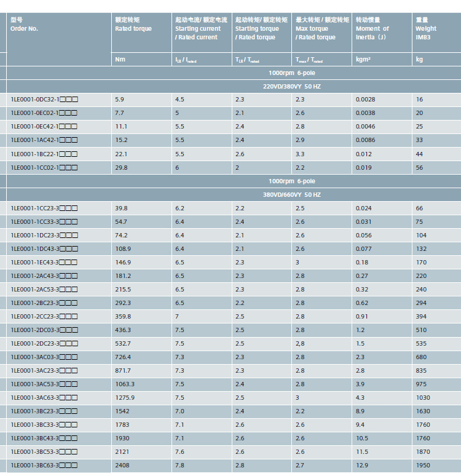The image size is (461, 476).
Task: Click the Order No. column header
Action: click(x=59, y=39)
